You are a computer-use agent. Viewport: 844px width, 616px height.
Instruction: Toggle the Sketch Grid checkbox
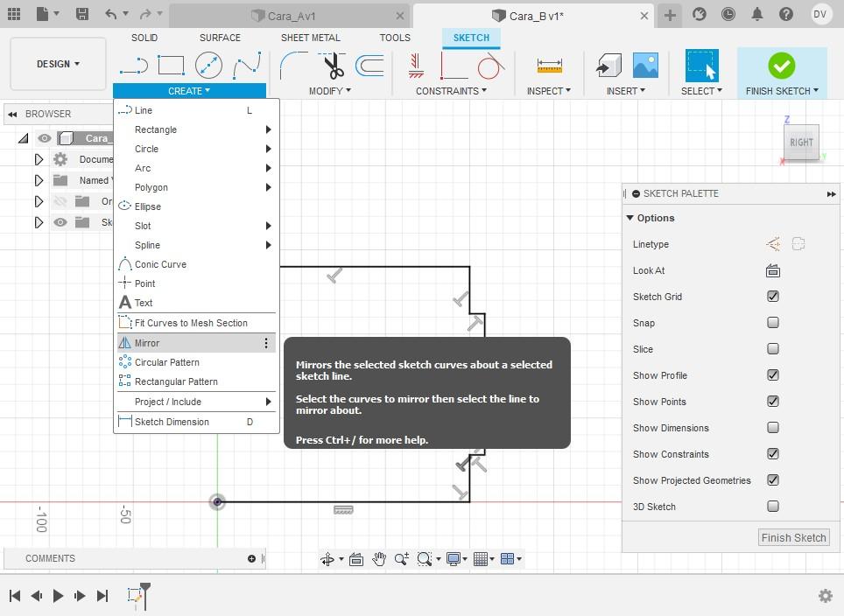click(773, 297)
